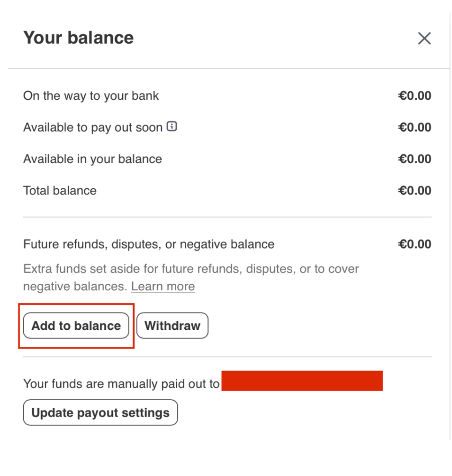Click info icon beside Available to pay out soon
Image resolution: width=452 pixels, height=476 pixels.
[x=172, y=127]
